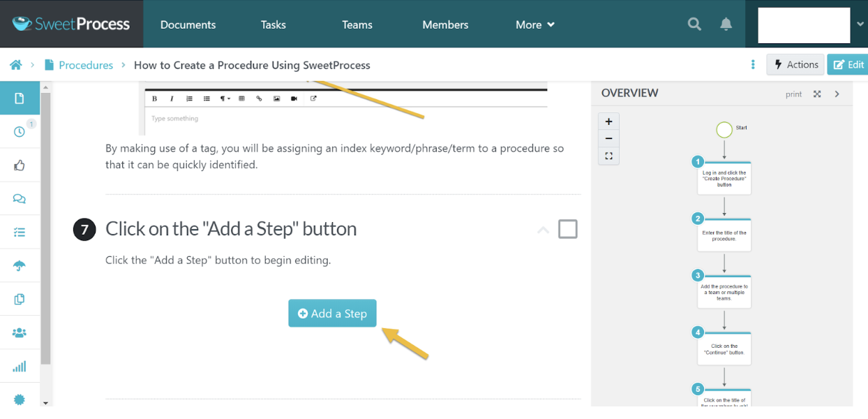Image resolution: width=868 pixels, height=419 pixels.
Task: Click the thumbs-up approvals icon in sidebar
Action: [20, 166]
